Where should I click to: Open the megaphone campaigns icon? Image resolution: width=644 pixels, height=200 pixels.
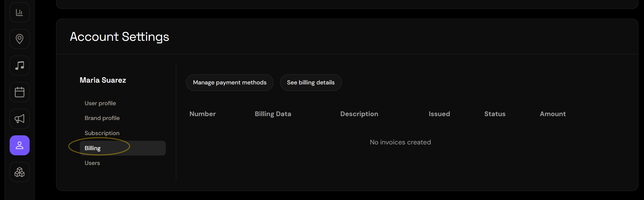19,119
